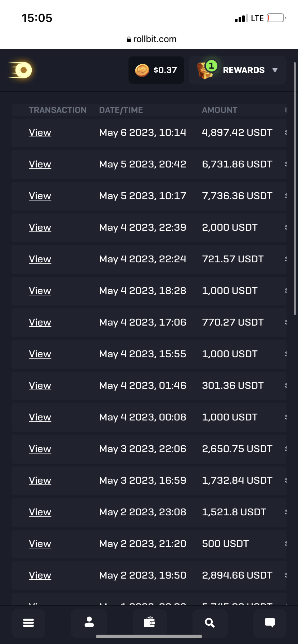Open the user profile icon

click(x=89, y=622)
